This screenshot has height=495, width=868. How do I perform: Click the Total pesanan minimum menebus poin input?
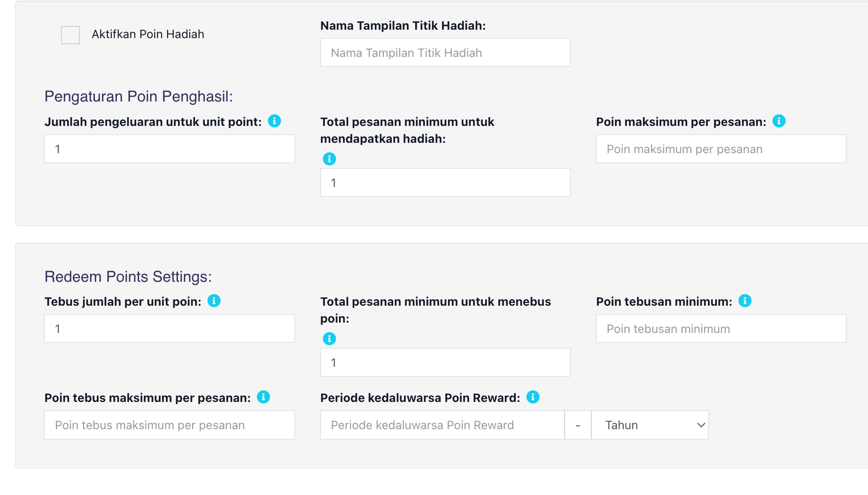445,362
